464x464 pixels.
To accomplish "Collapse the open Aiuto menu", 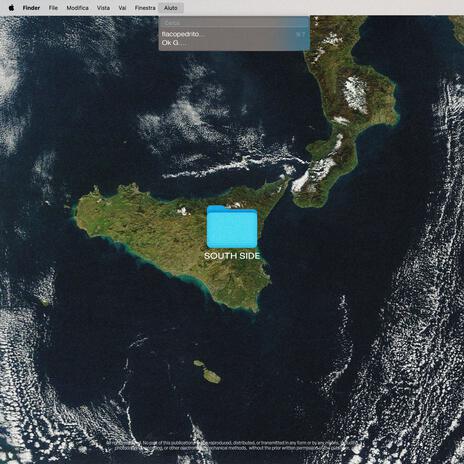I will (x=171, y=8).
